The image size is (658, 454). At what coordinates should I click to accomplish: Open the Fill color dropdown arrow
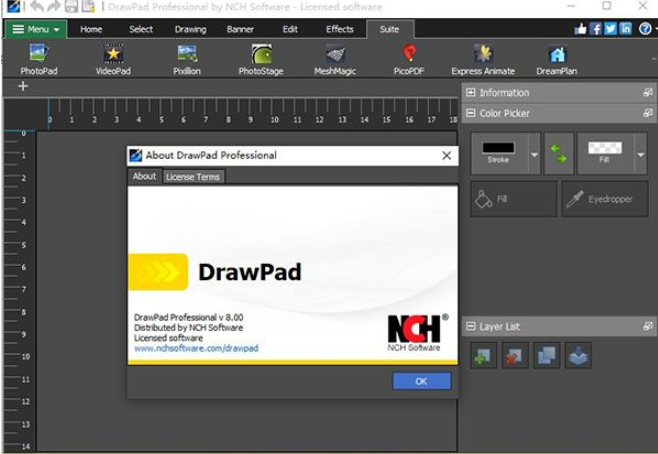click(x=641, y=154)
